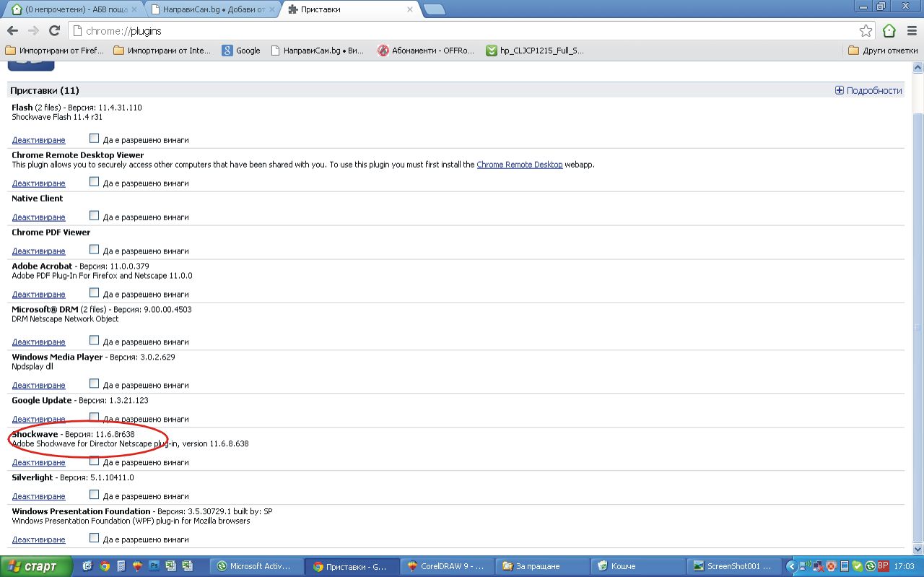Screen dimensions: 924x577
Task: Click the green checkmark tray icon
Action: click(858, 567)
